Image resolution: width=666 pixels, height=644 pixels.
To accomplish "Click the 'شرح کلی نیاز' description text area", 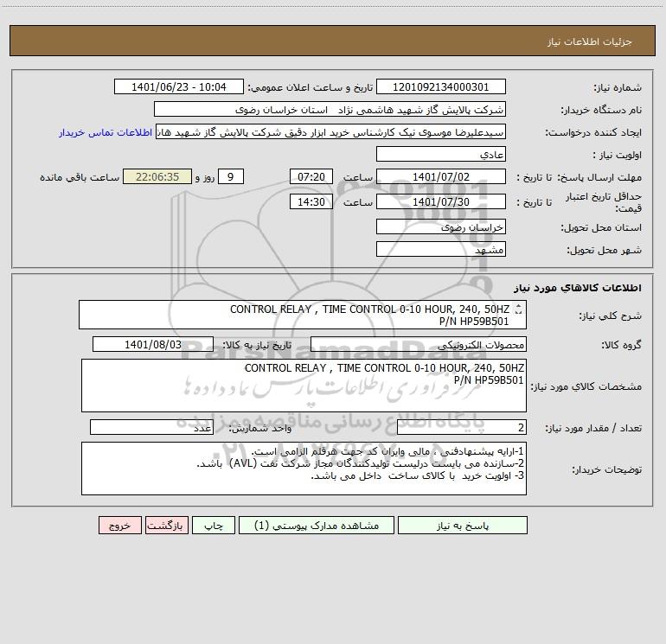I will coord(303,315).
